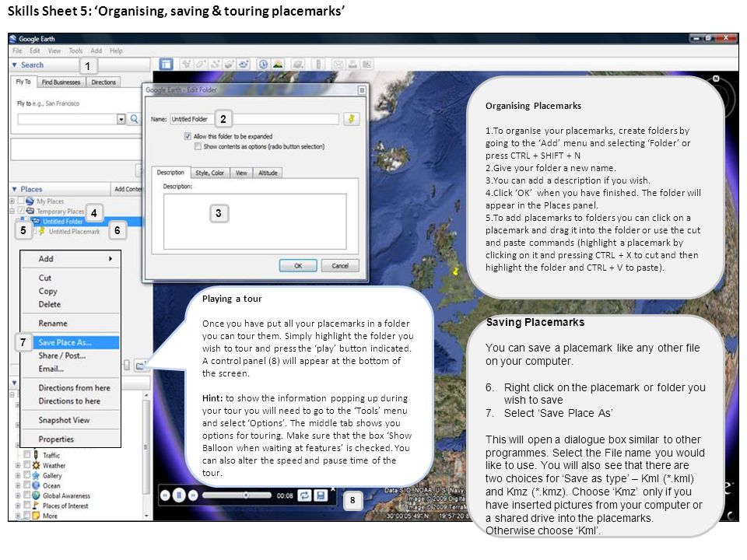This screenshot has height=560, width=747.
Task: Select the ruler tool icon
Action: tap(318, 65)
